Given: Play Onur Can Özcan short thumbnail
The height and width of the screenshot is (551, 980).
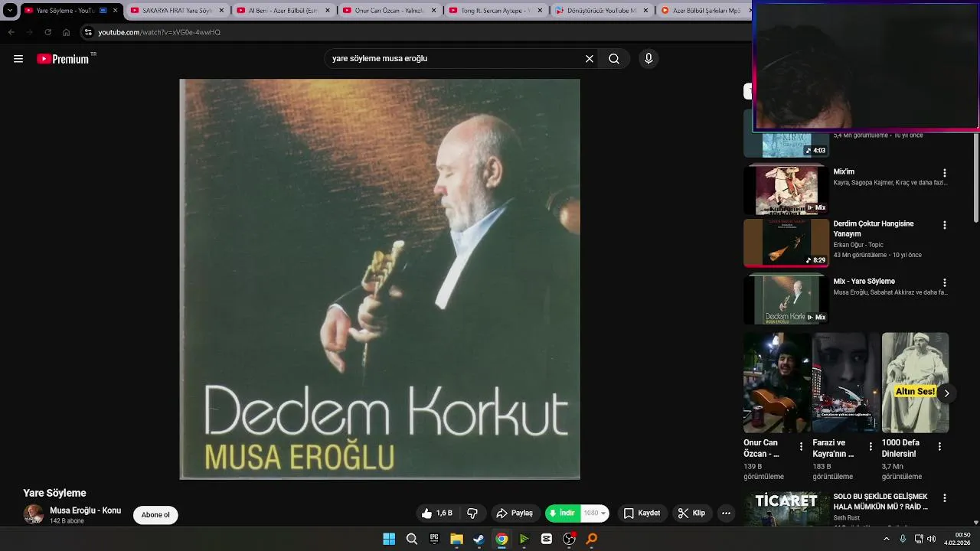Looking at the screenshot, I should (777, 383).
